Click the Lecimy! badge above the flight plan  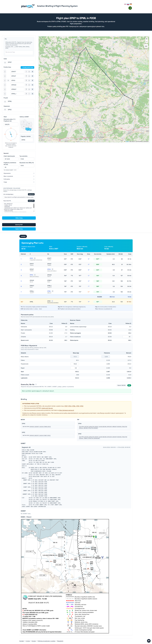pos(23,236)
